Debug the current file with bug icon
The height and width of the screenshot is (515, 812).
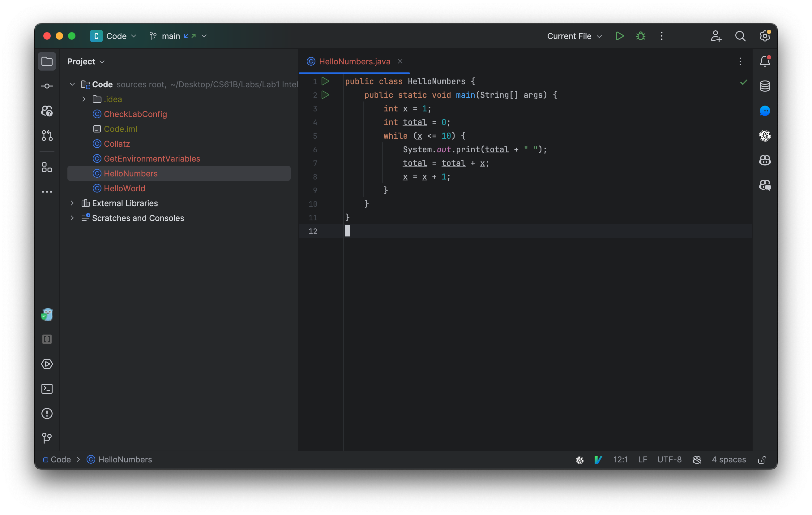tap(641, 36)
